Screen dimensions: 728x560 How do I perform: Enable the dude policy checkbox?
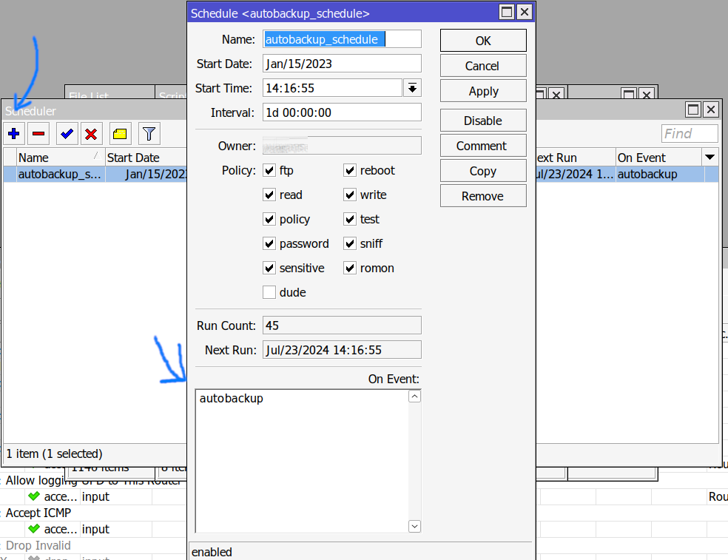coord(269,293)
